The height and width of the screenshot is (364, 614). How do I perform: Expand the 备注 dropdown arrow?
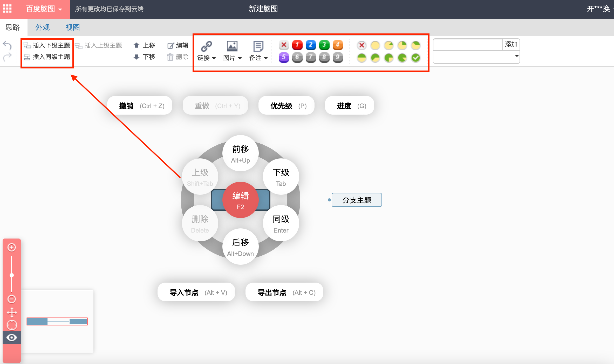pyautogui.click(x=266, y=58)
